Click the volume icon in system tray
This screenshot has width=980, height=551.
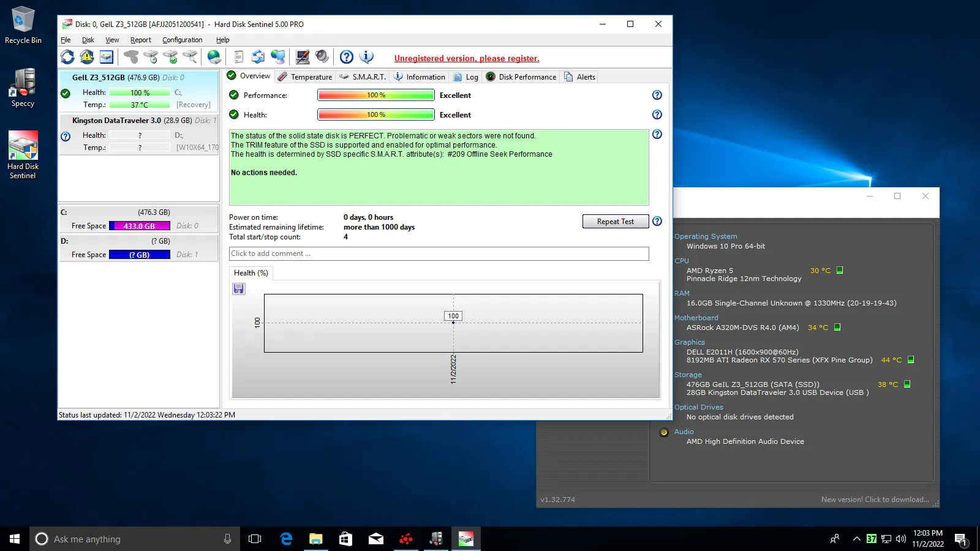tap(901, 539)
